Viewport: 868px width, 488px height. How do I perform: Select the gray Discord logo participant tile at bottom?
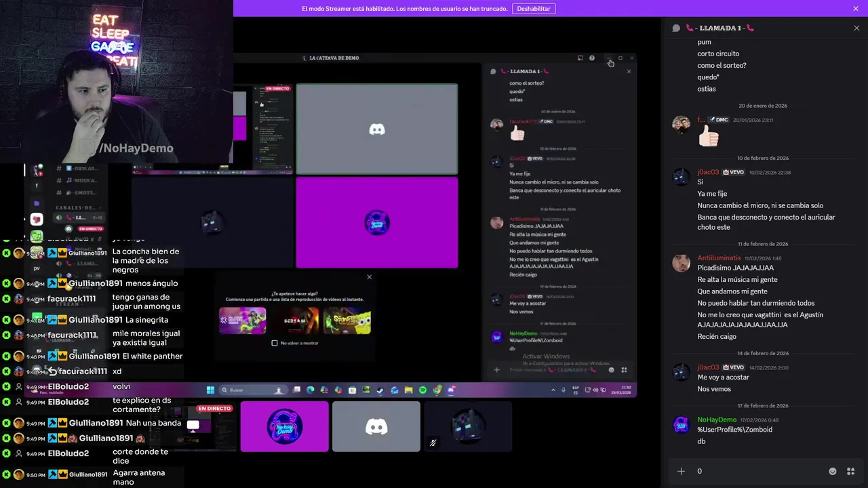[376, 426]
